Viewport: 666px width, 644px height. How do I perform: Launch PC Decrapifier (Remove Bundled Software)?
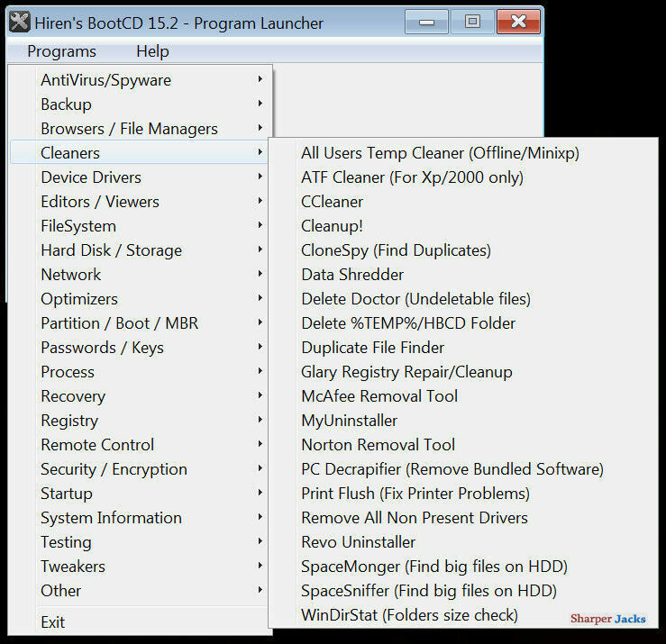tap(463, 468)
